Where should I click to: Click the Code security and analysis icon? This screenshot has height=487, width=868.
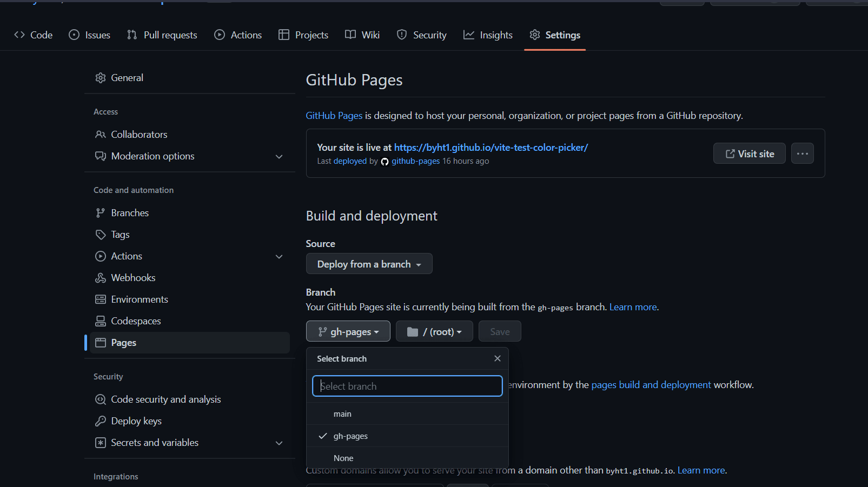[101, 399]
